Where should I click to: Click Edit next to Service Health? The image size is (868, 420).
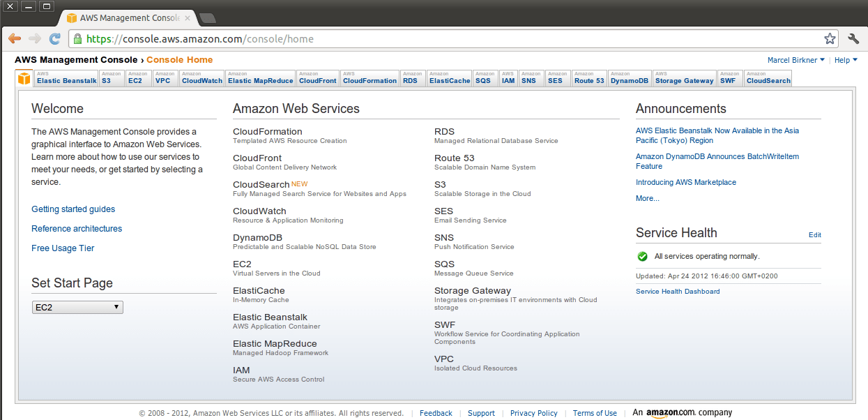[814, 235]
